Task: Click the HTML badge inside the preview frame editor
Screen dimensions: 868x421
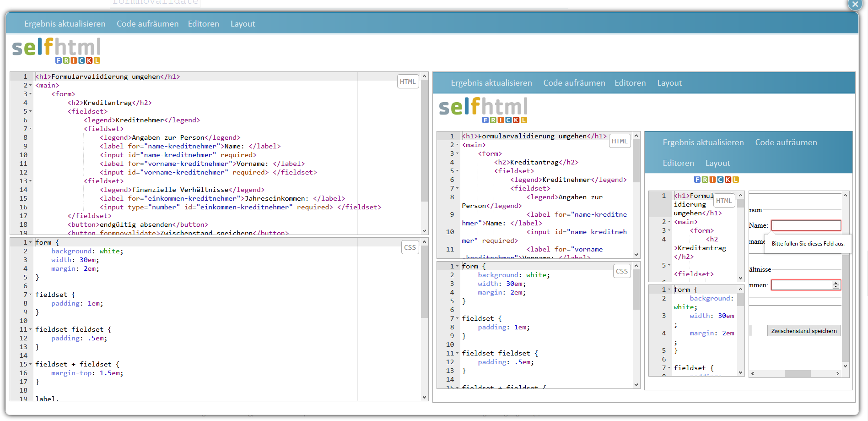Action: (x=620, y=141)
